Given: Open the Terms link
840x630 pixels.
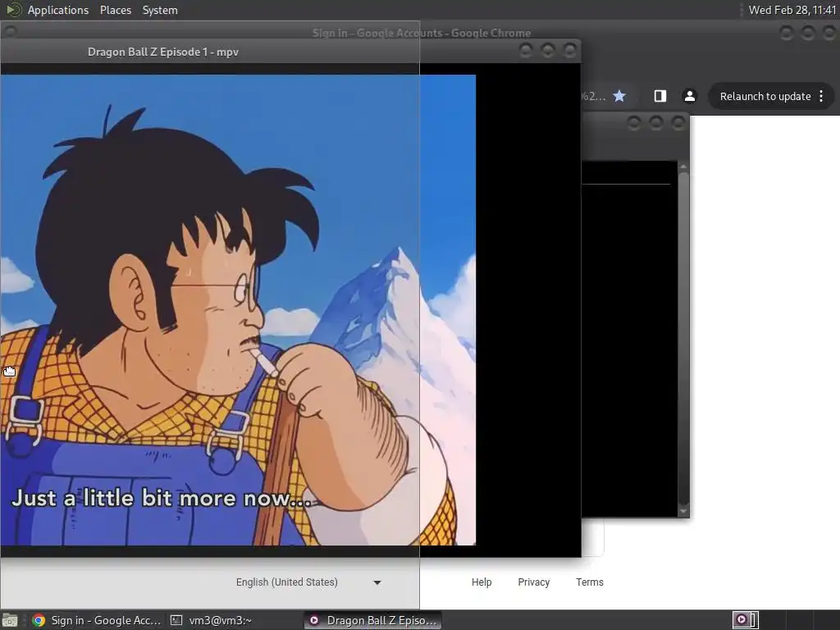Looking at the screenshot, I should [590, 582].
